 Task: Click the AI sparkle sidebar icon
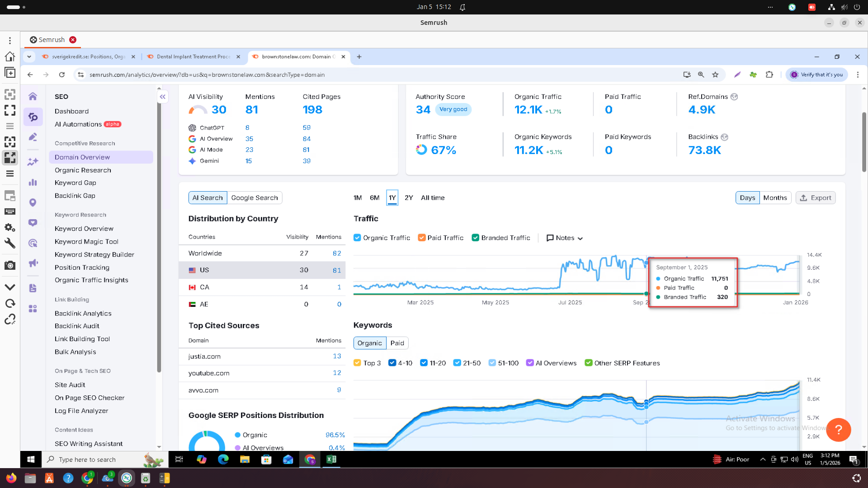(x=33, y=162)
